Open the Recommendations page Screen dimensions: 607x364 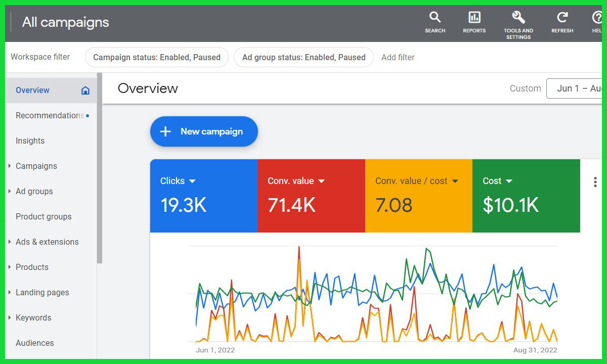(x=50, y=115)
